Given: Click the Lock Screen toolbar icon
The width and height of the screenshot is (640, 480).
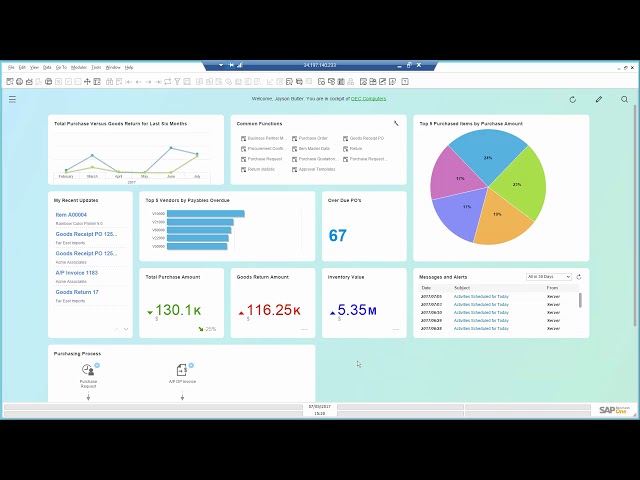Looking at the screenshot, I should click(x=97, y=82).
